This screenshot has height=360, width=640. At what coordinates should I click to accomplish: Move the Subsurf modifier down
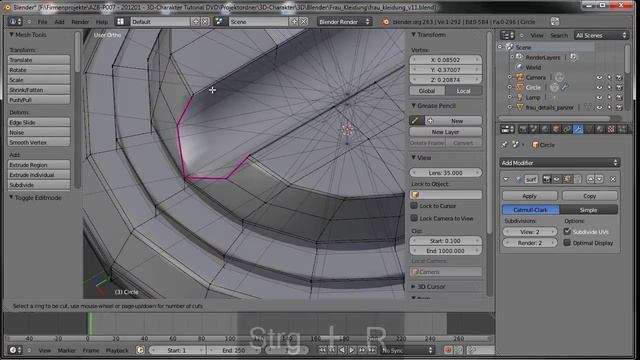pyautogui.click(x=599, y=179)
